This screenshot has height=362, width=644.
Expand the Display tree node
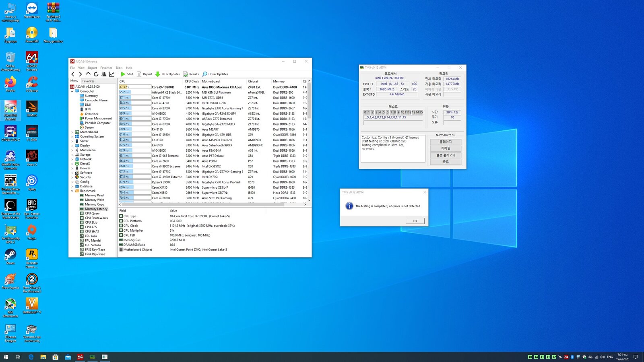pyautogui.click(x=72, y=146)
